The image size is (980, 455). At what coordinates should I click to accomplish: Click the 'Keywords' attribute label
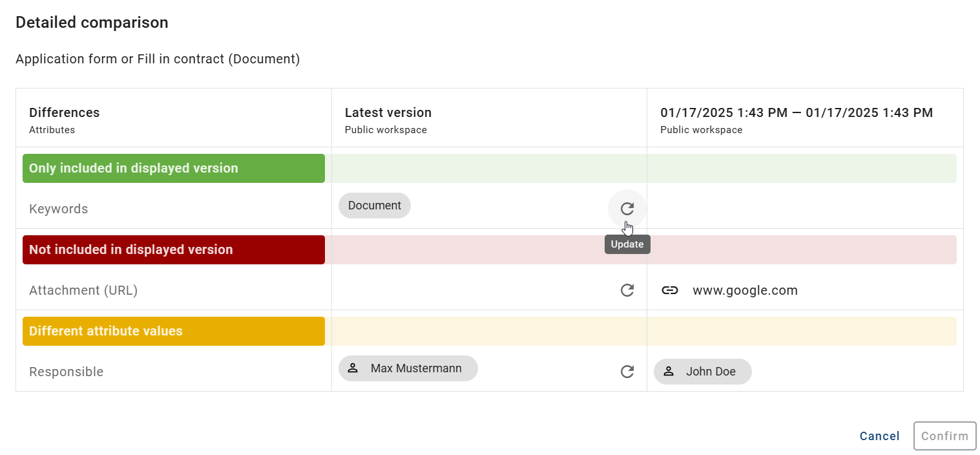[x=58, y=209]
